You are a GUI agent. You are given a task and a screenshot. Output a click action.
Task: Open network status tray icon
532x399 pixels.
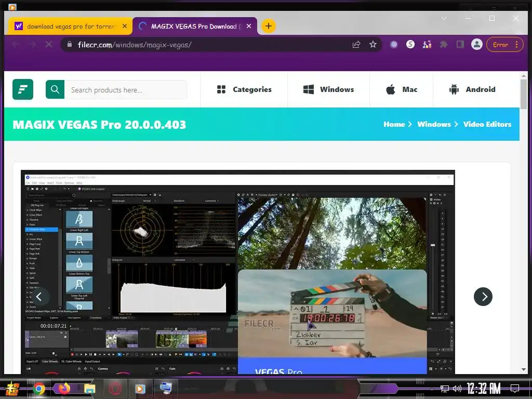(x=445, y=389)
